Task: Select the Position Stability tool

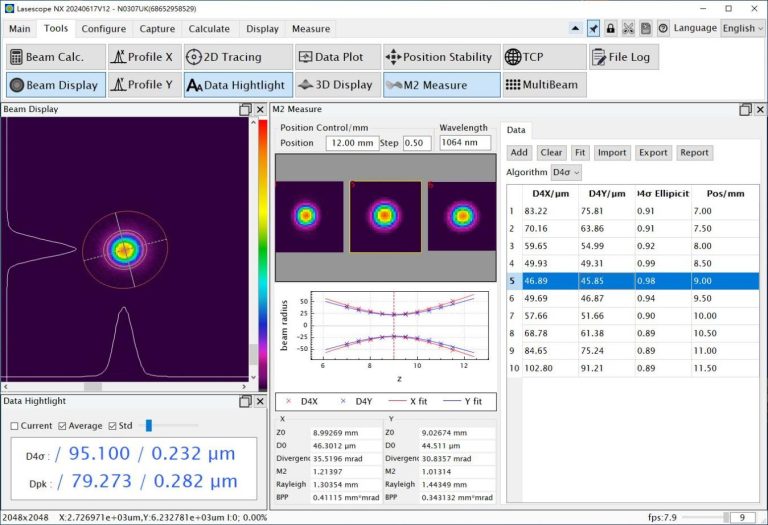Action: (438, 57)
